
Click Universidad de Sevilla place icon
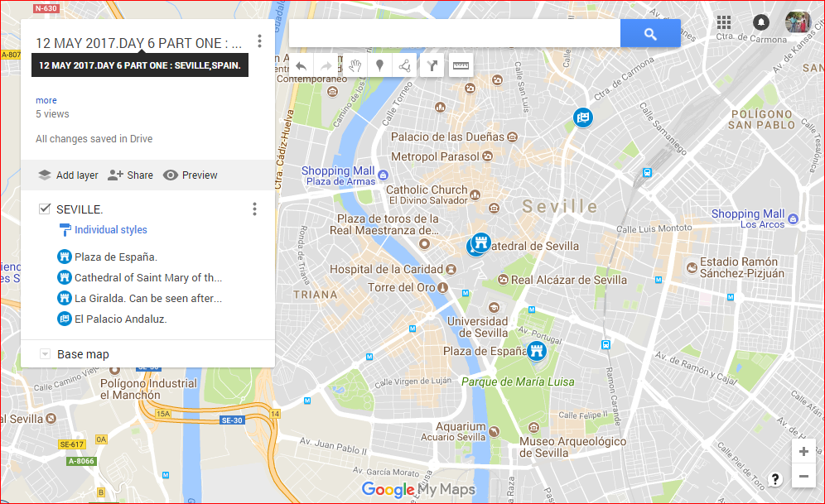(x=494, y=307)
